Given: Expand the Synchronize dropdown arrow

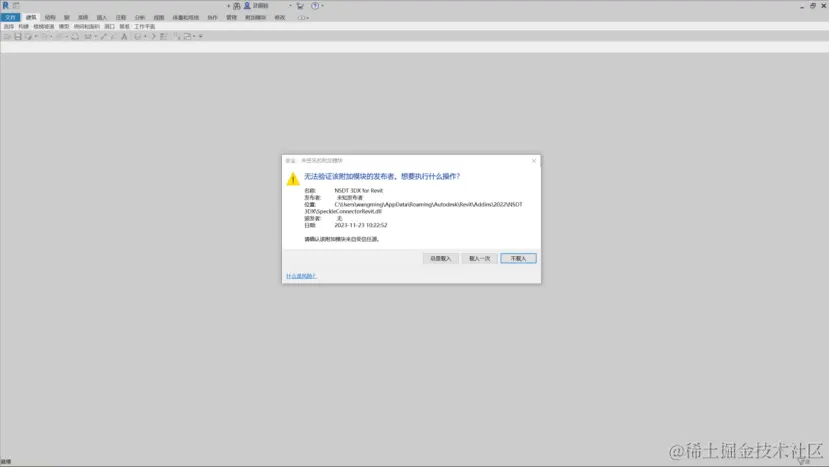Looking at the screenshot, I should pyautogui.click(x=36, y=37).
